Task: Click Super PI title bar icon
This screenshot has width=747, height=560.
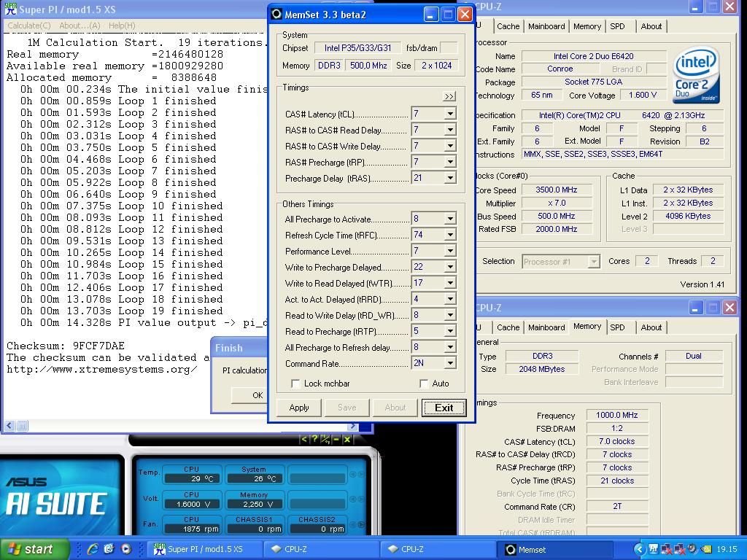Action: pos(10,9)
